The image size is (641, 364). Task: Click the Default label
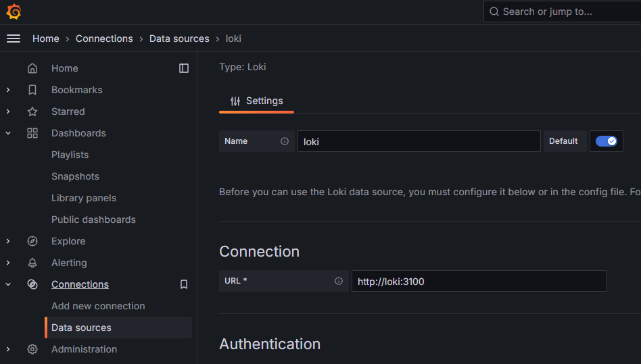coord(563,141)
